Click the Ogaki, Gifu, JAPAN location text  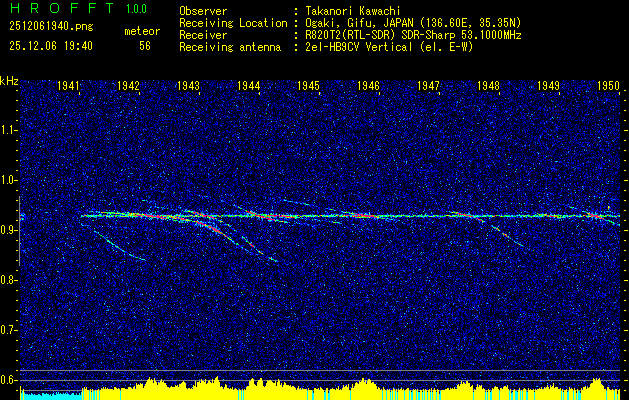click(x=421, y=22)
